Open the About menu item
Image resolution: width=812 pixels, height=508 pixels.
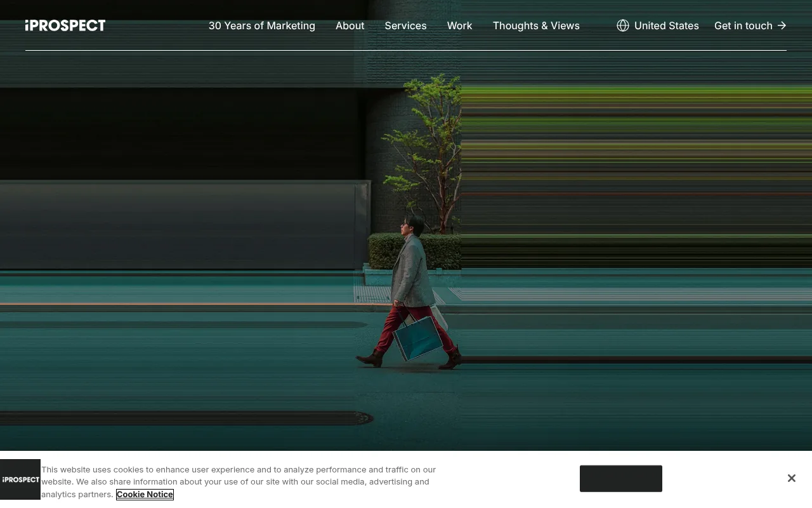coord(350,25)
